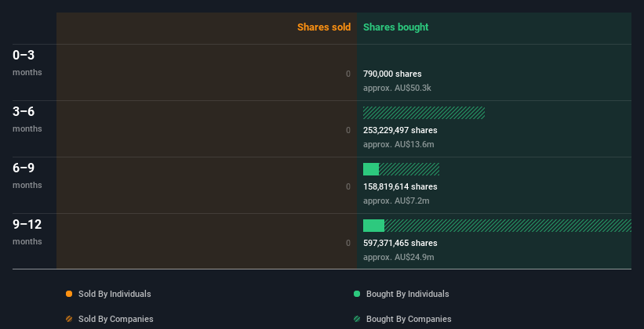The image size is (644, 329).
Task: Click the Bought By Individuals green legend dot
Action: (357, 294)
